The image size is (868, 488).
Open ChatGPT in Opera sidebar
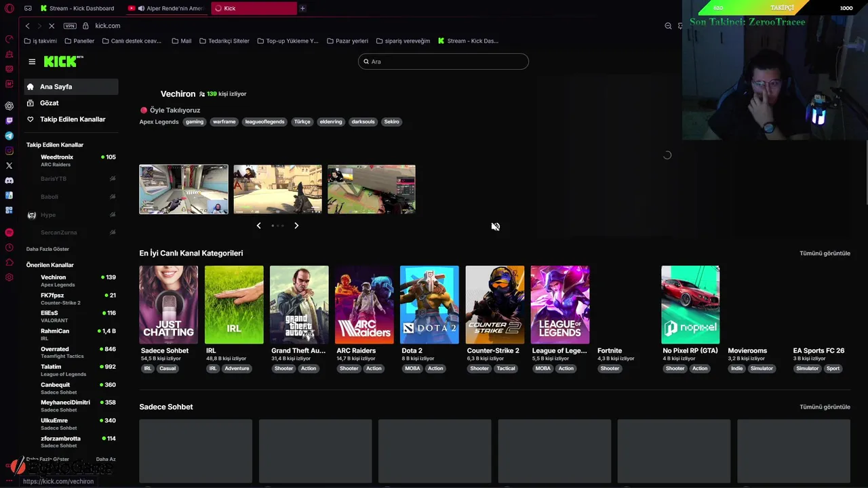tap(9, 106)
